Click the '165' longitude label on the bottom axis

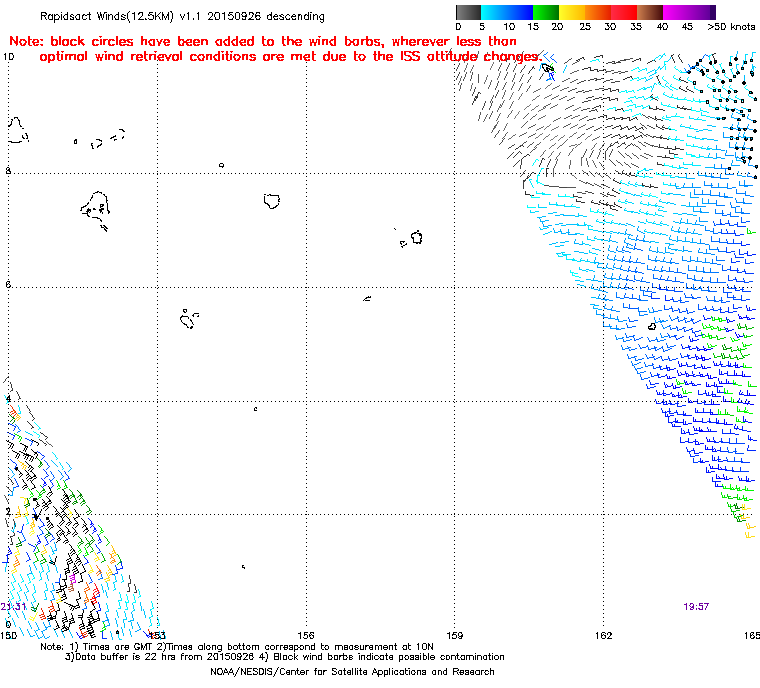pyautogui.click(x=752, y=635)
